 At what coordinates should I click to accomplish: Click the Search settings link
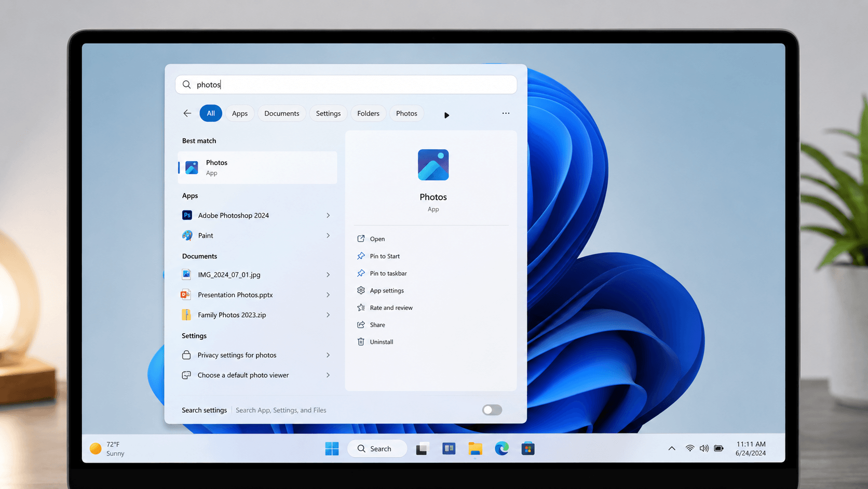pos(204,410)
